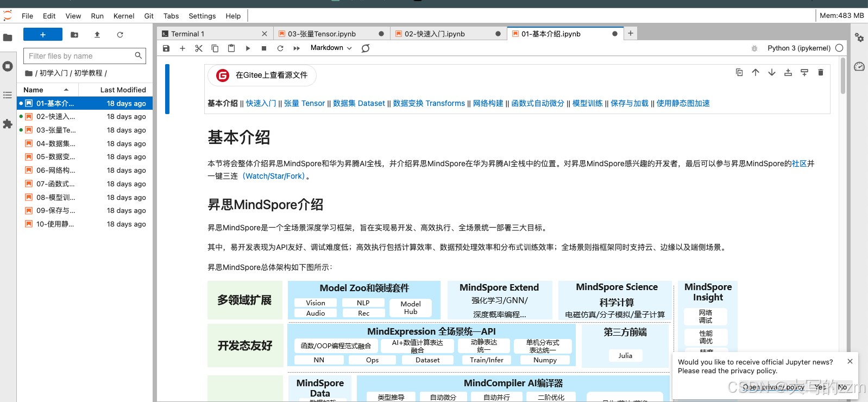This screenshot has width=868, height=402.
Task: Open the File menu
Action: click(27, 16)
